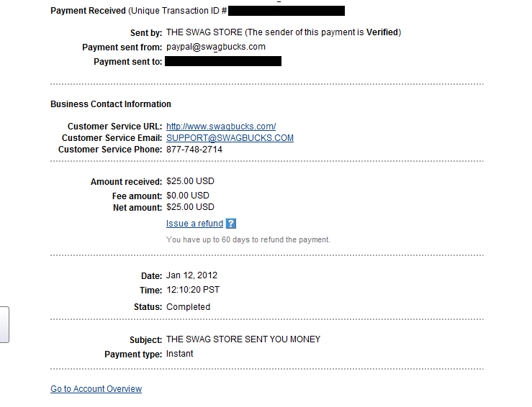Click the Amount received $25.00 USD value
This screenshot has height=407, width=532.
coord(190,182)
